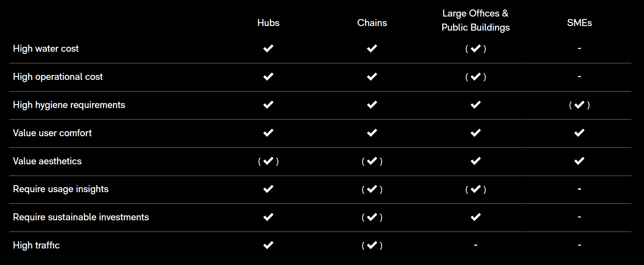Click the Require sustainable investments label

pos(81,217)
